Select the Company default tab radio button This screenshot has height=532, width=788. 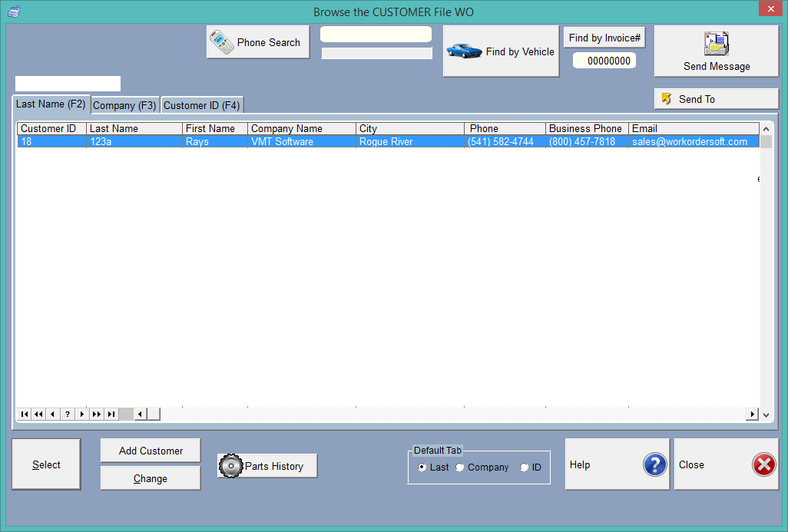[x=459, y=468]
